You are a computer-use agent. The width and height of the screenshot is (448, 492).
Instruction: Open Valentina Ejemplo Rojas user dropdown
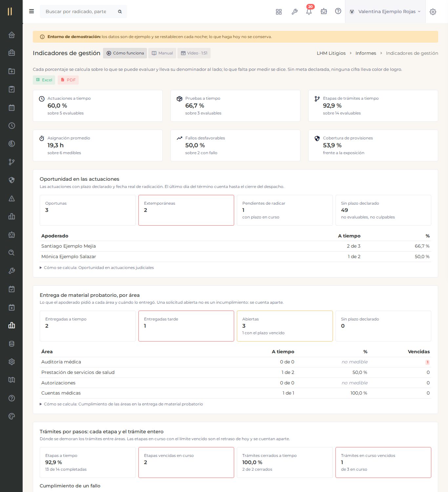(x=385, y=11)
